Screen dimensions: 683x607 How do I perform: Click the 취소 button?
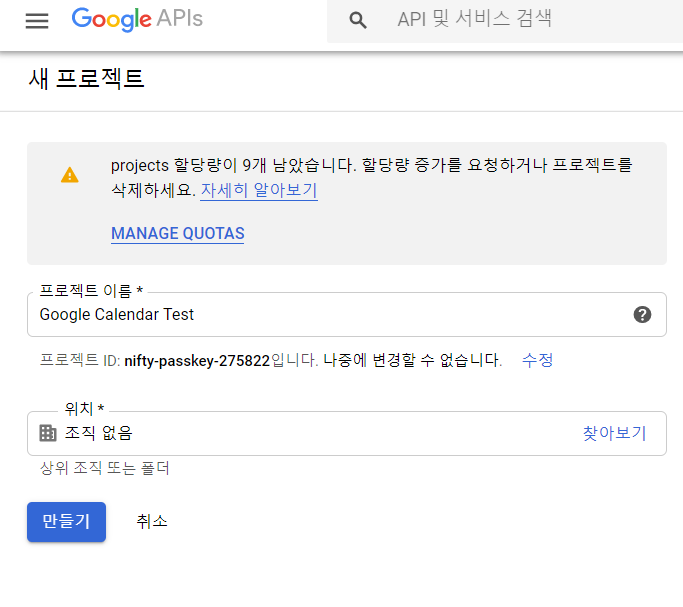(152, 522)
